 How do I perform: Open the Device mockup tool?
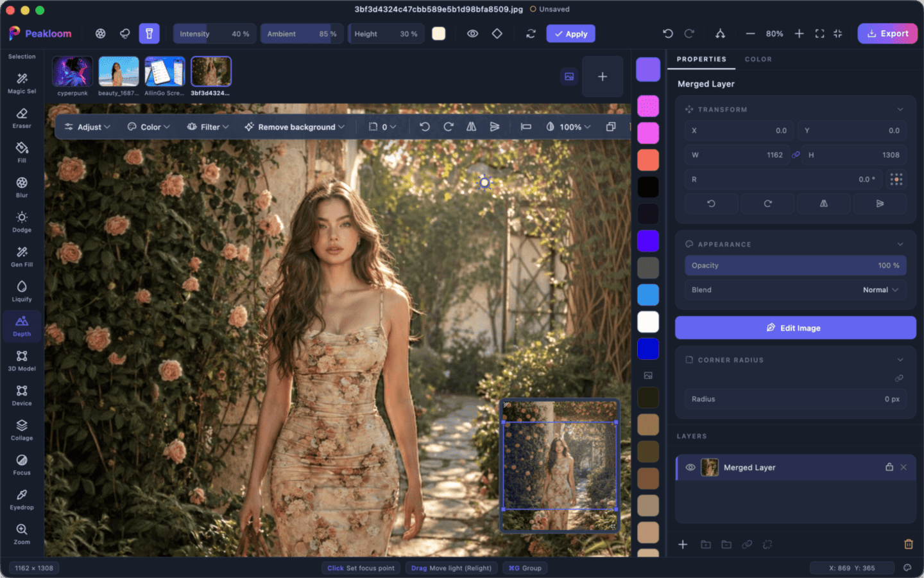22,396
